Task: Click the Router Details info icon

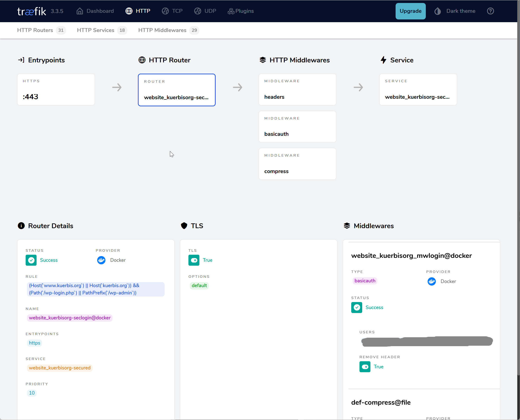Action: [21, 226]
